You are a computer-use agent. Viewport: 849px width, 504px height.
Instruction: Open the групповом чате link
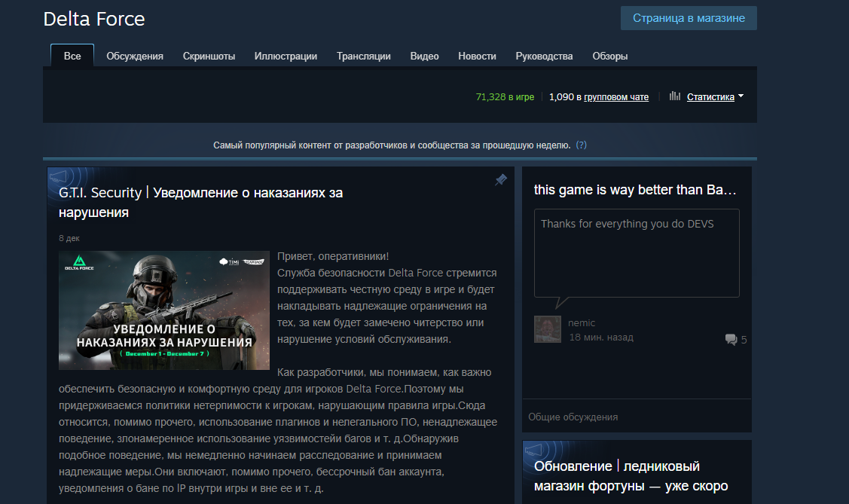(616, 97)
